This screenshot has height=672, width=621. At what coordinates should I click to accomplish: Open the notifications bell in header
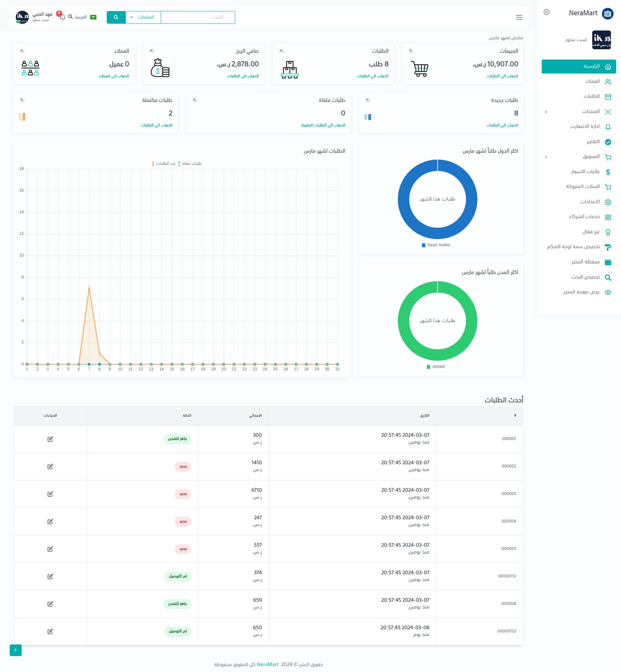[x=62, y=17]
